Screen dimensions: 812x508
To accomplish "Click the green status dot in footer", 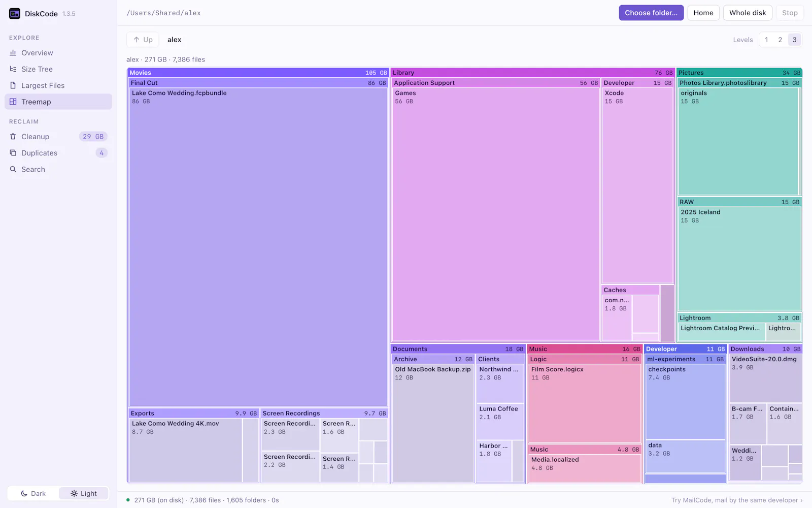I will (x=128, y=500).
